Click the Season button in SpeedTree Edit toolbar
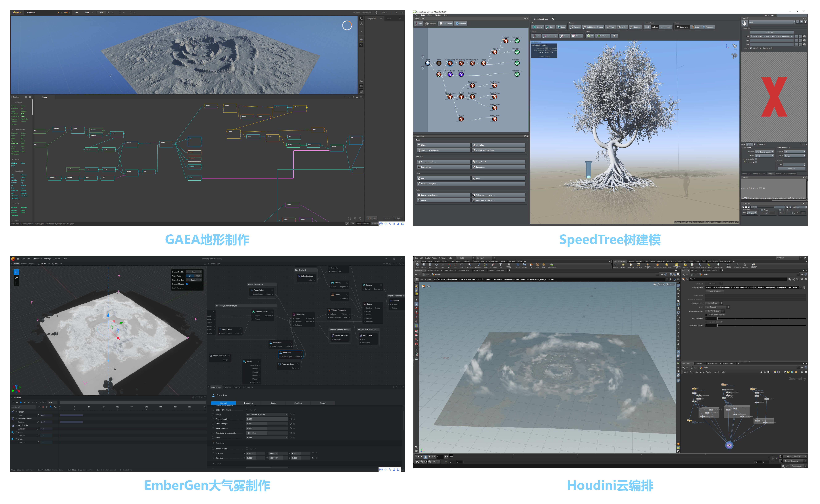Viewport: 820px width, 504px height. pyautogui.click(x=577, y=36)
